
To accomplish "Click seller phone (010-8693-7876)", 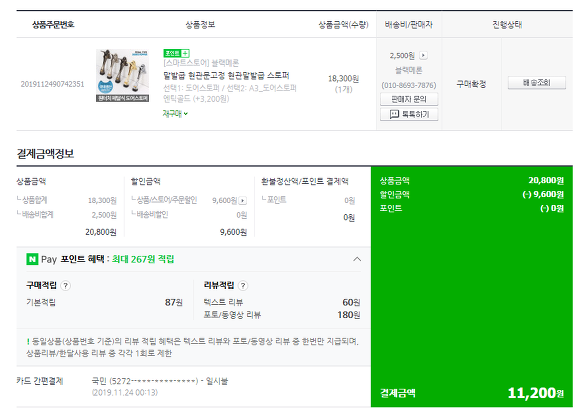I will click(409, 85).
